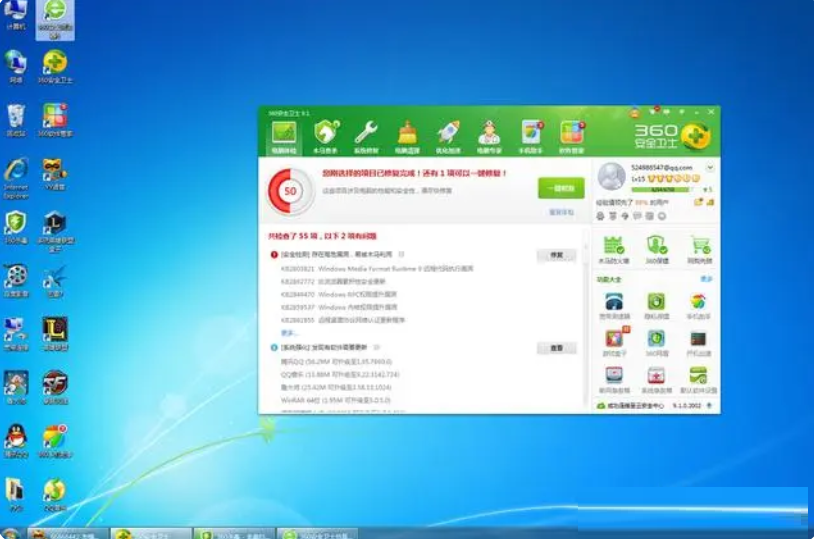Select the 腾讯QQ software update row
The image size is (814, 539).
[x=336, y=361]
